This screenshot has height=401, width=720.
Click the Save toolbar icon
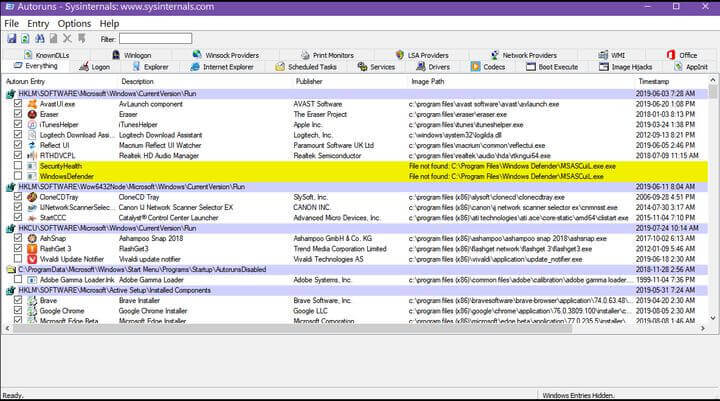[12, 39]
